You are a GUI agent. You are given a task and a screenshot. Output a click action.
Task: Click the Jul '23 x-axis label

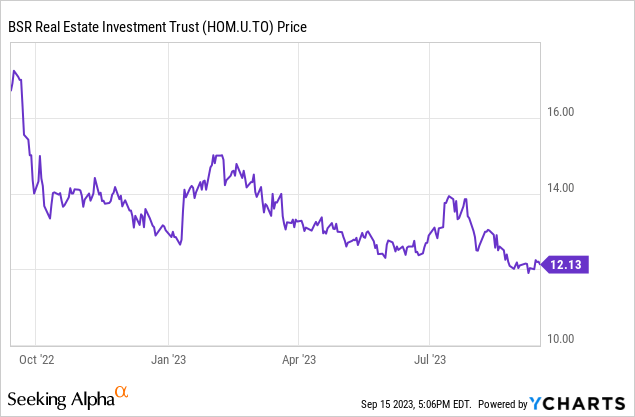(x=428, y=353)
